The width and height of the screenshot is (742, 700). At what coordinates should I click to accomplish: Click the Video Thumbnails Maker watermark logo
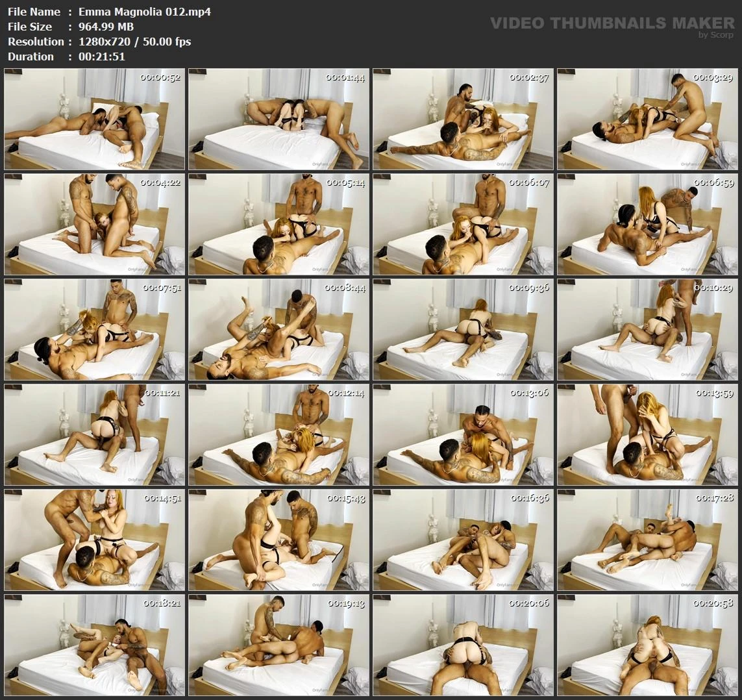tap(612, 25)
